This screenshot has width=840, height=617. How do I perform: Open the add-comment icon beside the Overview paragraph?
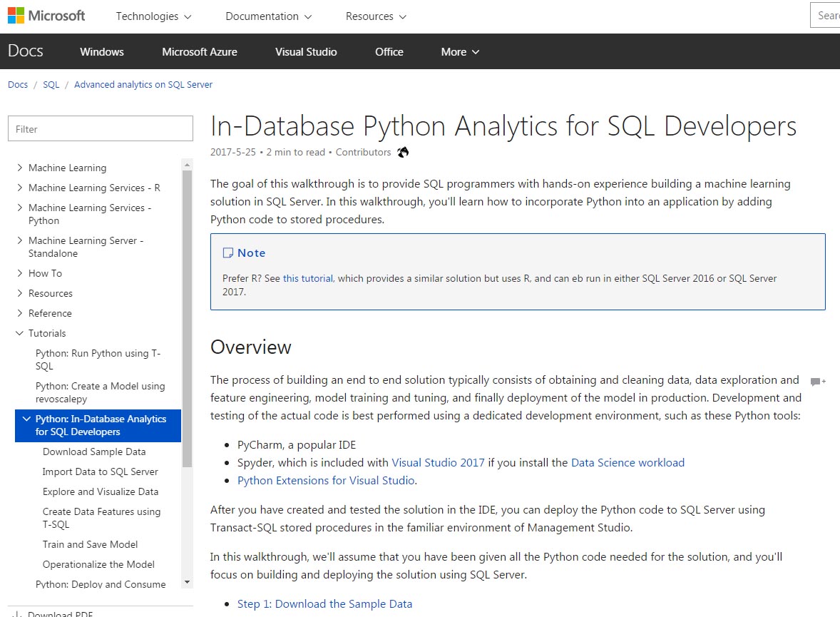pos(817,382)
